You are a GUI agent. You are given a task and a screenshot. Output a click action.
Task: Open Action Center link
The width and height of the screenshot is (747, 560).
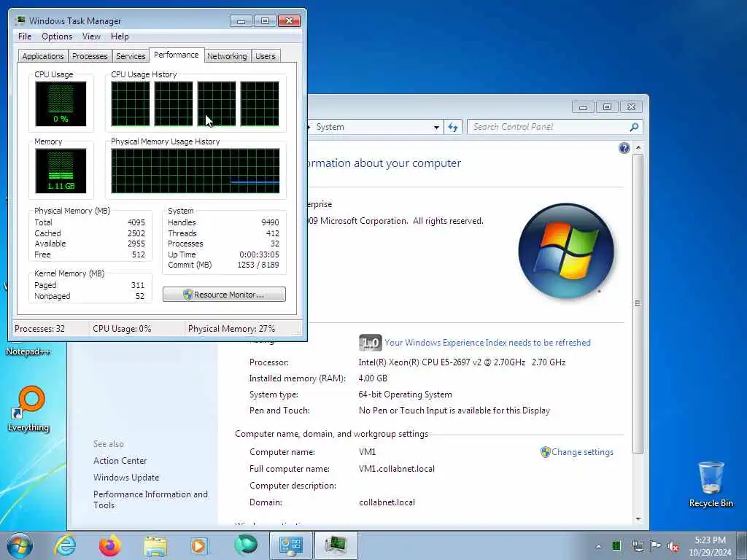coord(120,461)
